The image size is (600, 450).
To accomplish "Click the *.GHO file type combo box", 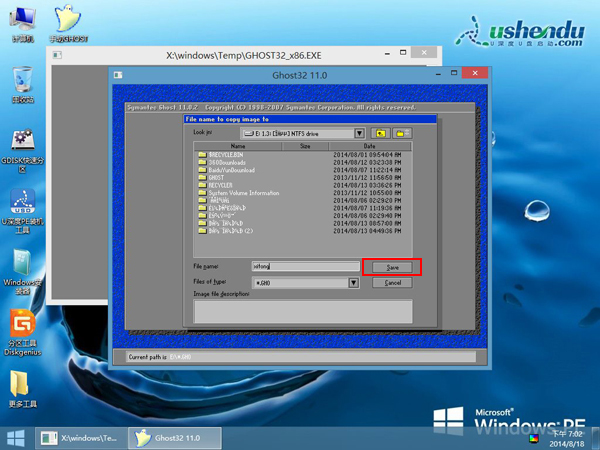I will click(305, 283).
